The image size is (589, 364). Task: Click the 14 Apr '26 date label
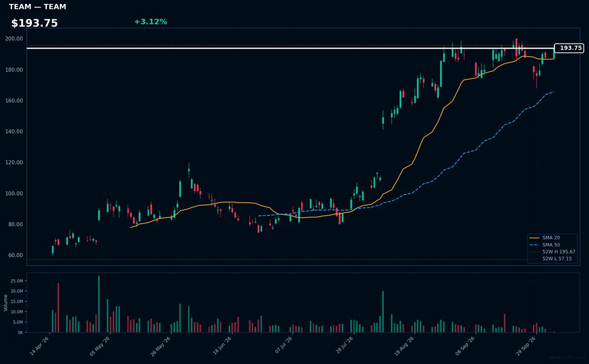pos(40,346)
